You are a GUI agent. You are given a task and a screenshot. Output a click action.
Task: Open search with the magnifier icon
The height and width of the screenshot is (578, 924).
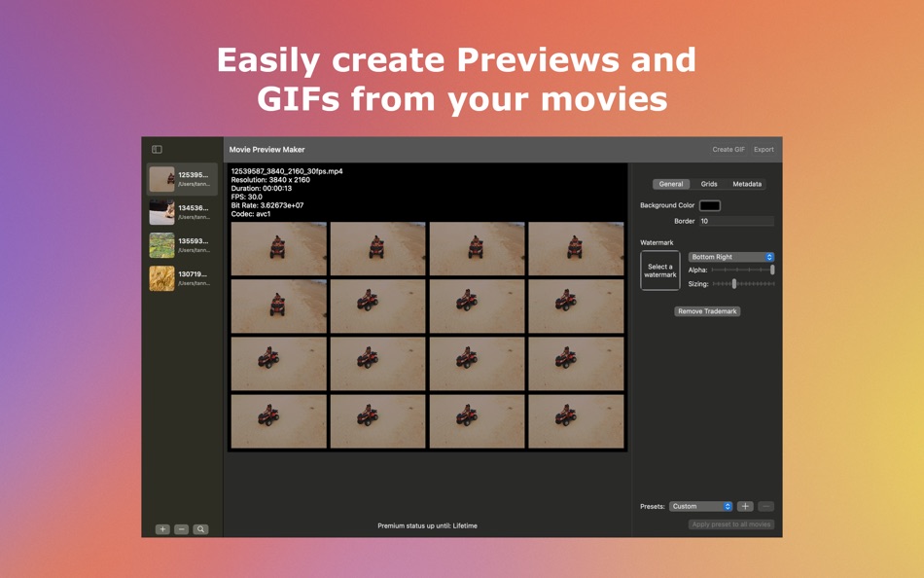(x=199, y=528)
